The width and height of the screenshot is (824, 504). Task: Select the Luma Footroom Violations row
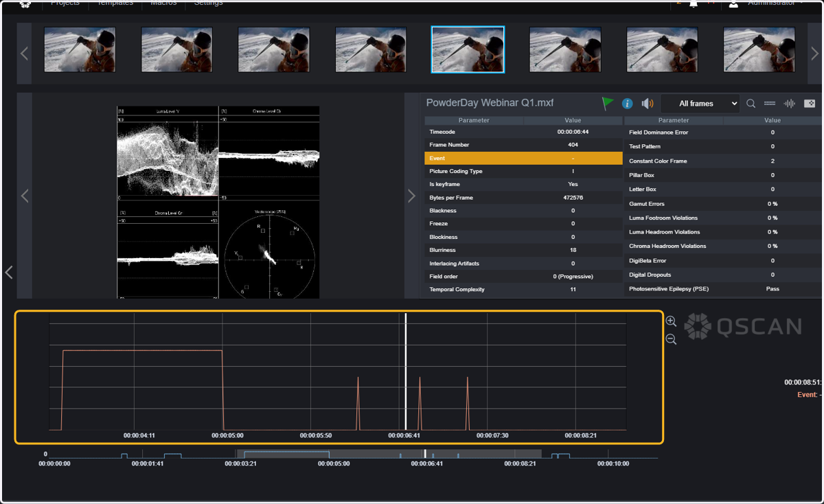(724, 218)
